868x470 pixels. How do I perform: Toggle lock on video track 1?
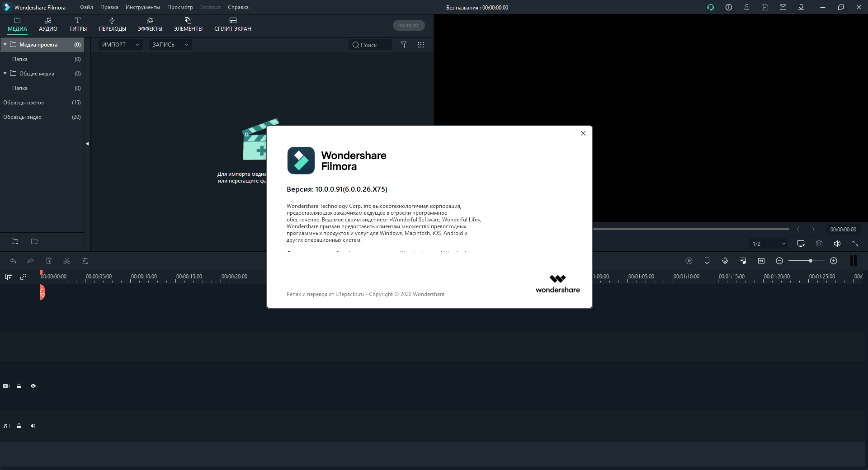(19, 386)
